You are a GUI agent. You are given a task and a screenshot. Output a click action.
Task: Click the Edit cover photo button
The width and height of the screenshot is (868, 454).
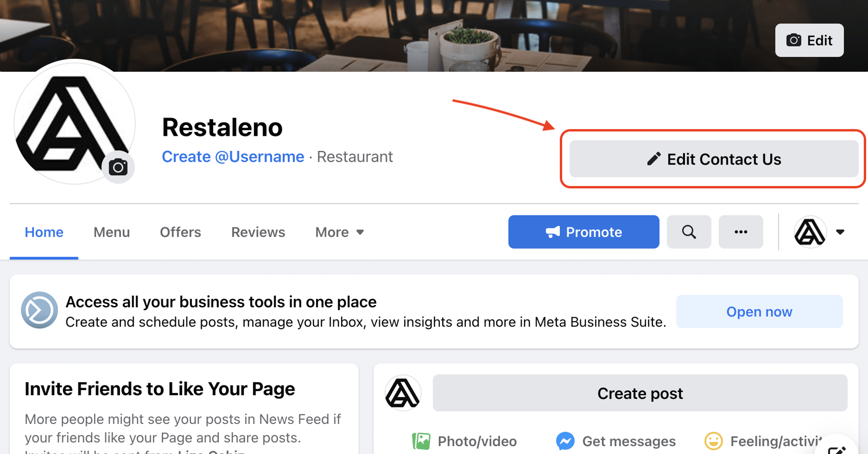tap(809, 40)
